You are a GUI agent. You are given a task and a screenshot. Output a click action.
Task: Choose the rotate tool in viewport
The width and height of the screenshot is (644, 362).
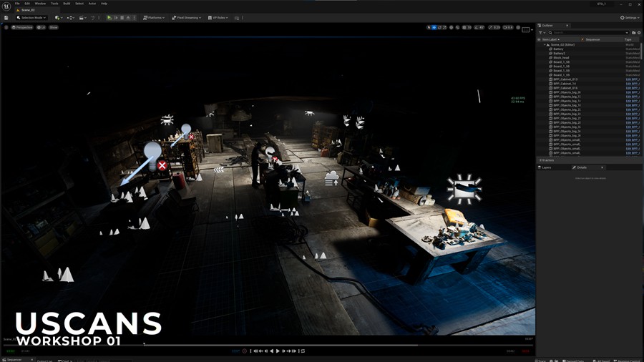coord(439,27)
